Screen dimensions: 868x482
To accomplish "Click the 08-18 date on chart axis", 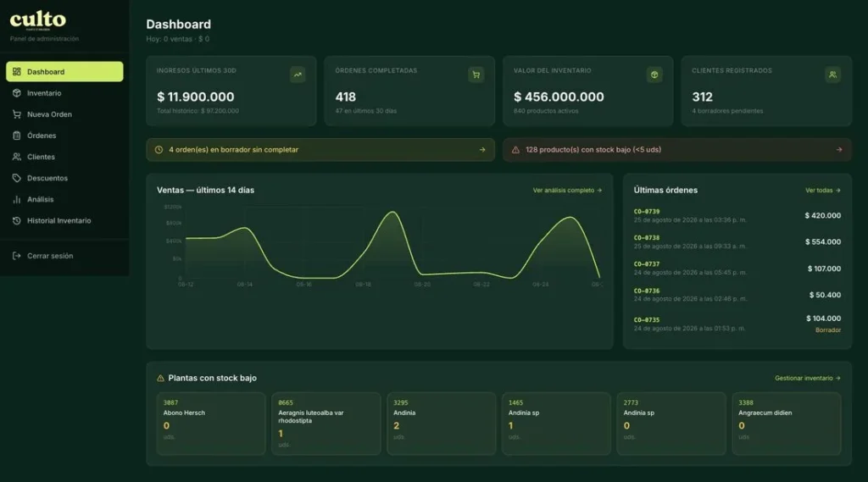I will (x=363, y=285).
